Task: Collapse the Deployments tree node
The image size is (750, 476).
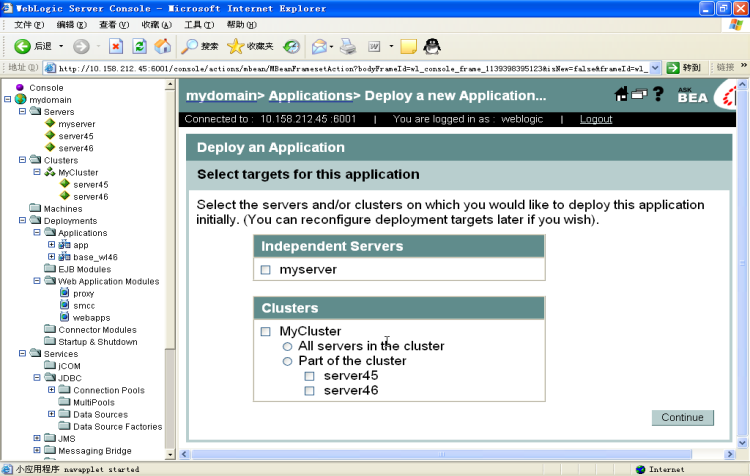Action: [22, 220]
